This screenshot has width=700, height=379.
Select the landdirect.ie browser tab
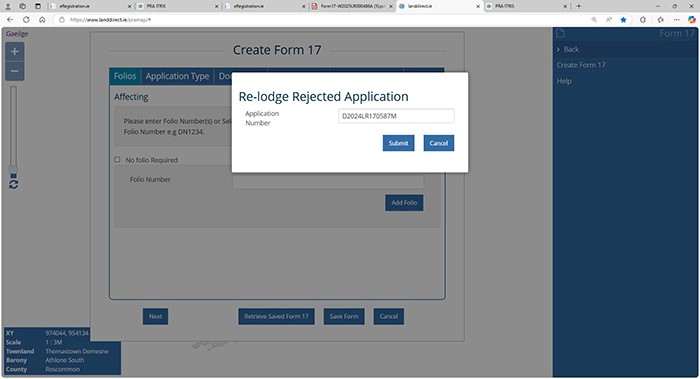(439, 6)
